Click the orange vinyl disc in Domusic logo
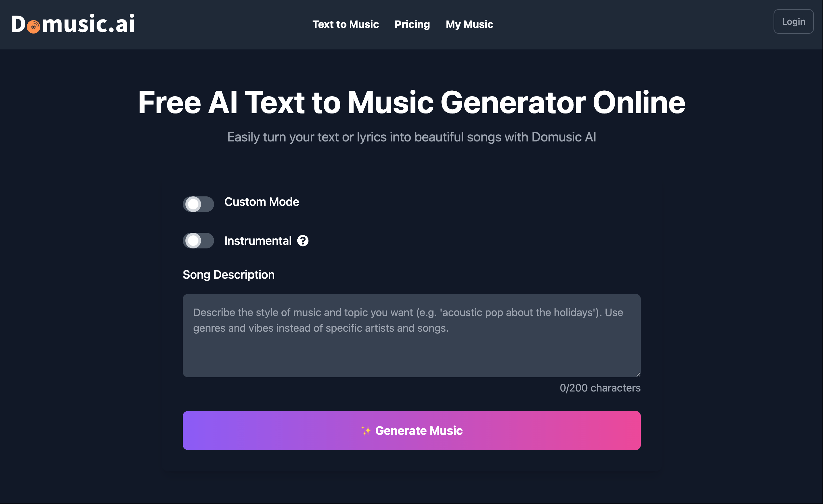The width and height of the screenshot is (823, 504). pos(34,27)
